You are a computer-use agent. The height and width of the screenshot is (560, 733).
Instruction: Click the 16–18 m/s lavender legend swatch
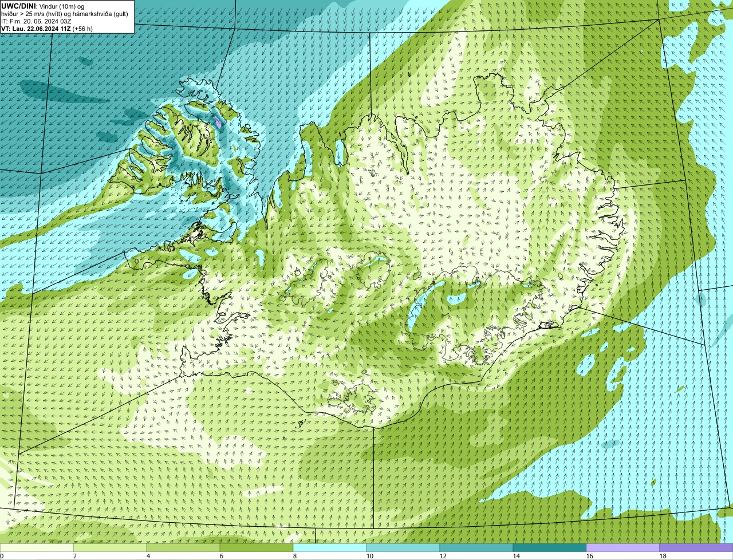tap(623, 547)
